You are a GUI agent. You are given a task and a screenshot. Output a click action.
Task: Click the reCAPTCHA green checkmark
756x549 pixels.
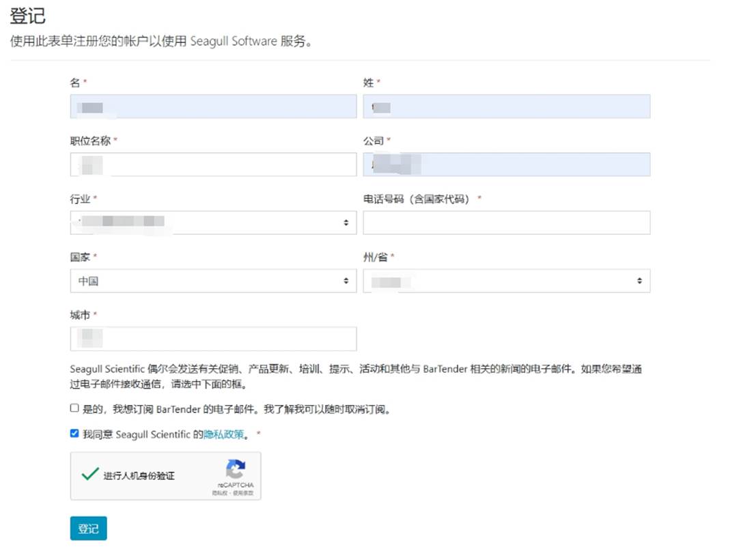[x=90, y=475]
